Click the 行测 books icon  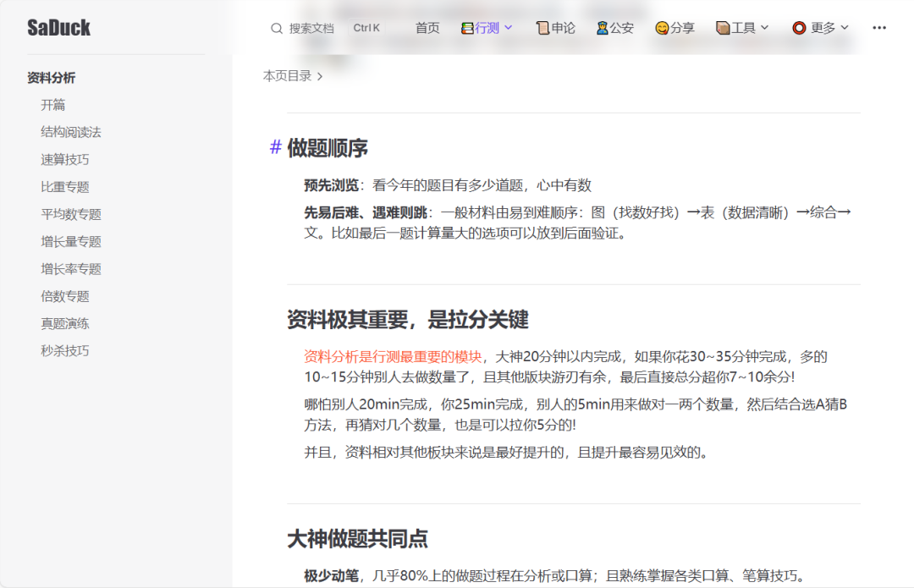coord(467,28)
